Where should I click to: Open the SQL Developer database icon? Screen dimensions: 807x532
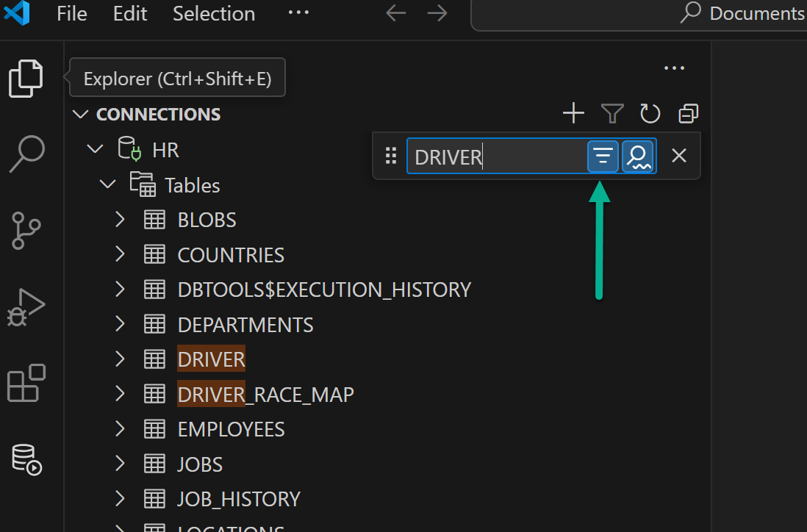(27, 459)
